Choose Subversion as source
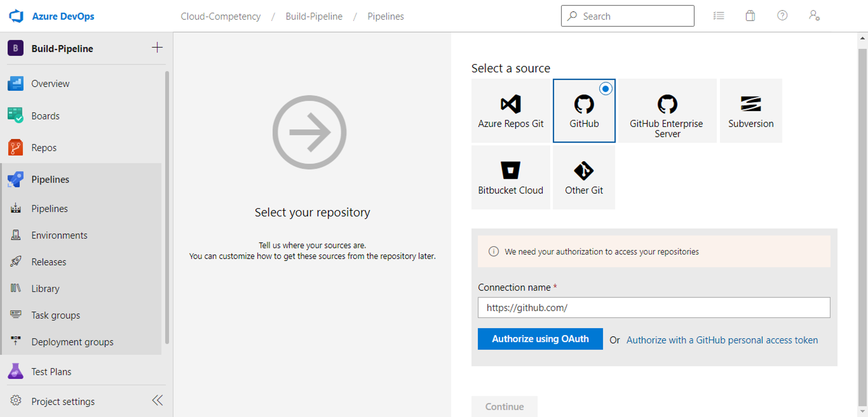 (x=751, y=111)
